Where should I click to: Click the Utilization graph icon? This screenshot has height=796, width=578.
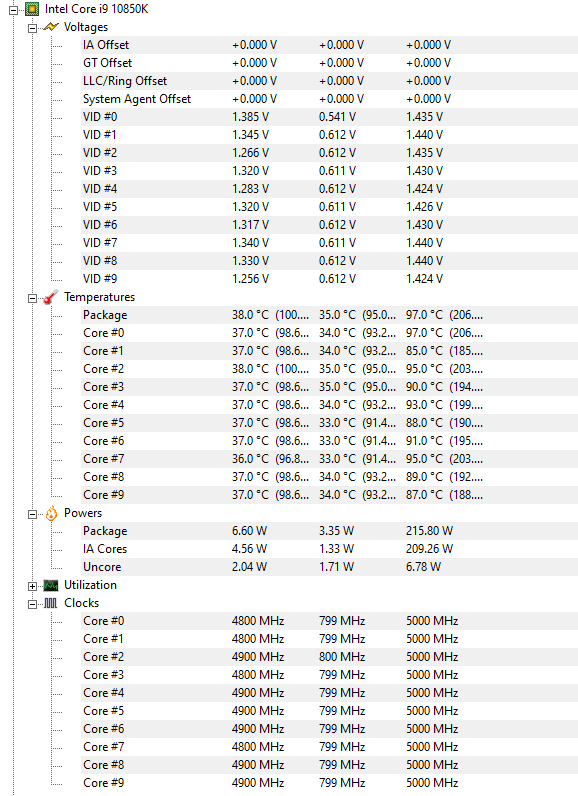tap(51, 585)
